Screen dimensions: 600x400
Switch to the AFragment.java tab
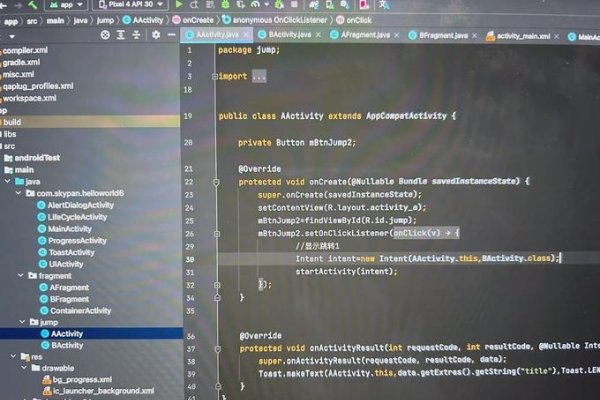tap(365, 35)
